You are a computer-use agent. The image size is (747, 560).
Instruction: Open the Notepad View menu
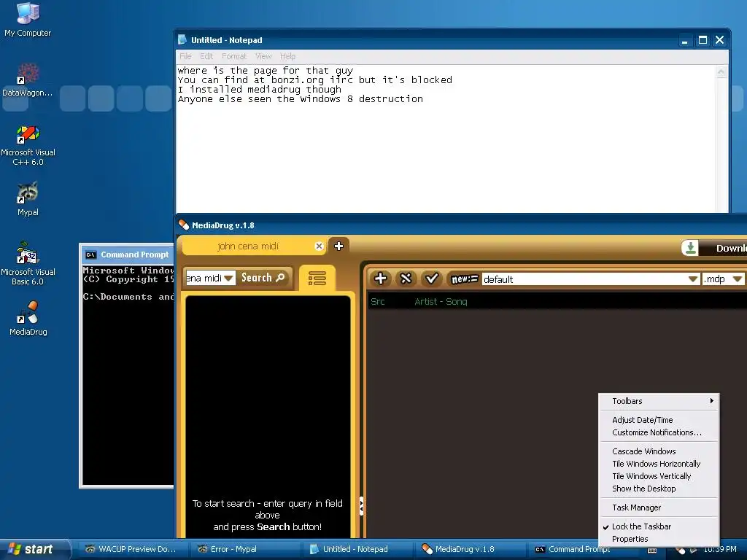pos(263,56)
